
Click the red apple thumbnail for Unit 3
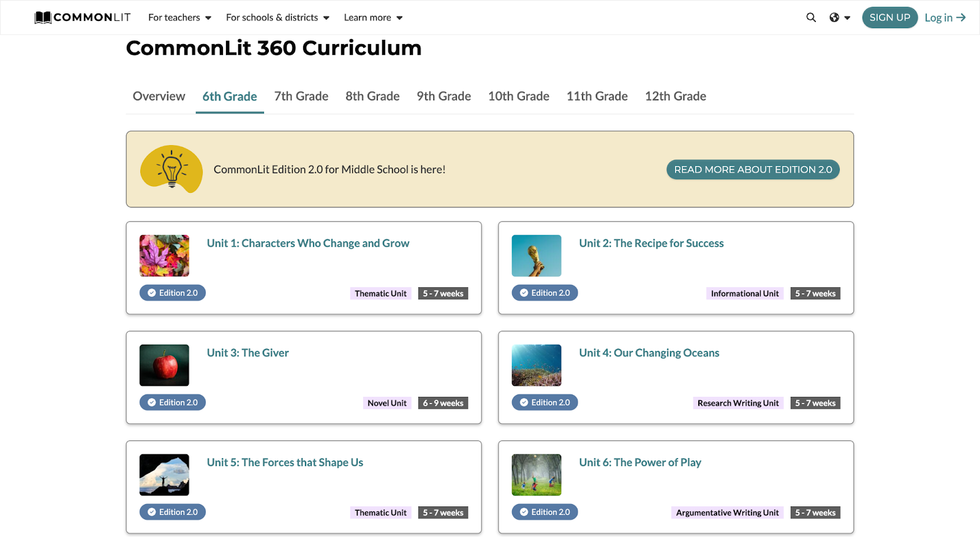pyautogui.click(x=164, y=366)
